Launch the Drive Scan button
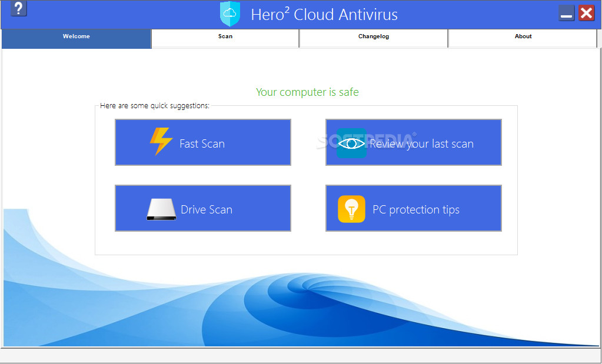This screenshot has height=364, width=602. tap(203, 208)
